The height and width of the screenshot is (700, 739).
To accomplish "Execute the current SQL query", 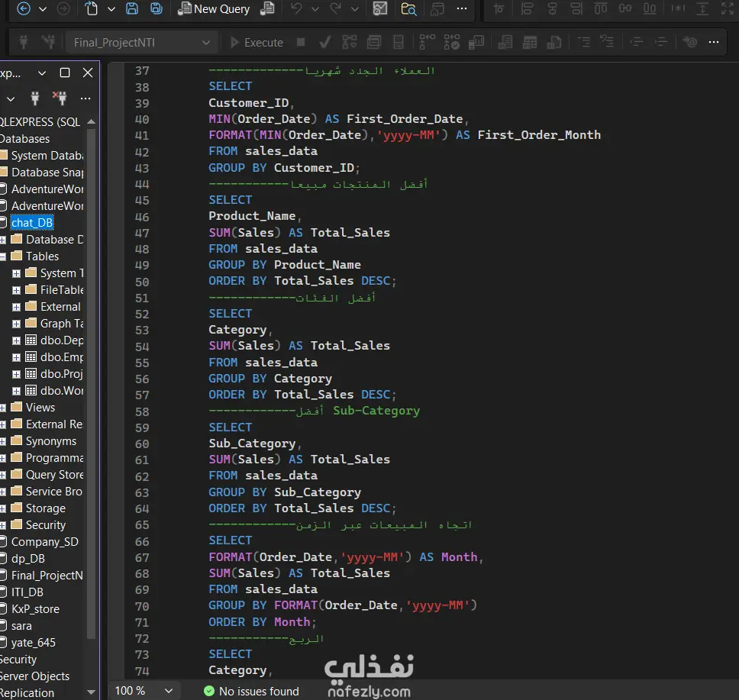I will tap(257, 43).
